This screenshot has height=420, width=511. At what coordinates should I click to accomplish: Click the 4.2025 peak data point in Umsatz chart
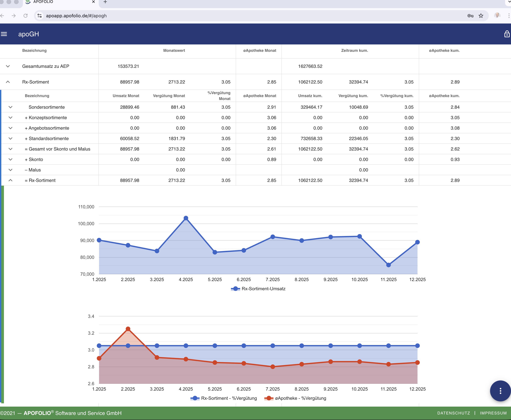click(x=186, y=218)
